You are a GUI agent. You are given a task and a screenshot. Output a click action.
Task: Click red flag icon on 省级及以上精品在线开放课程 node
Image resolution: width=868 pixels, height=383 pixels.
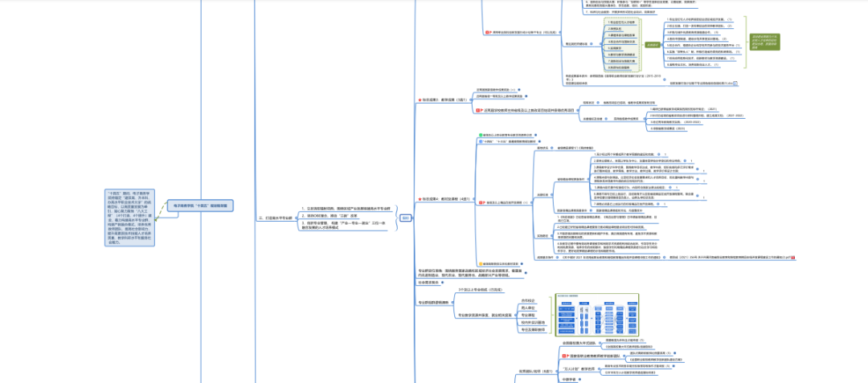tap(481, 202)
